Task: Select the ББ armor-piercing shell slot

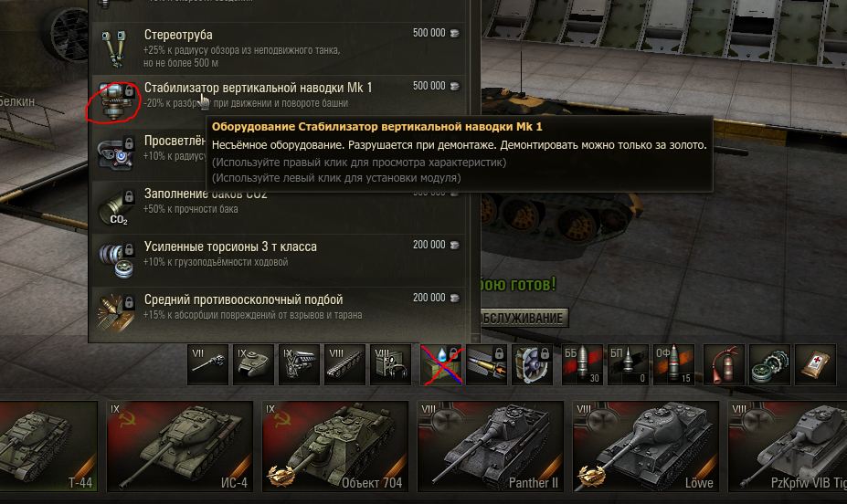Action: point(582,365)
